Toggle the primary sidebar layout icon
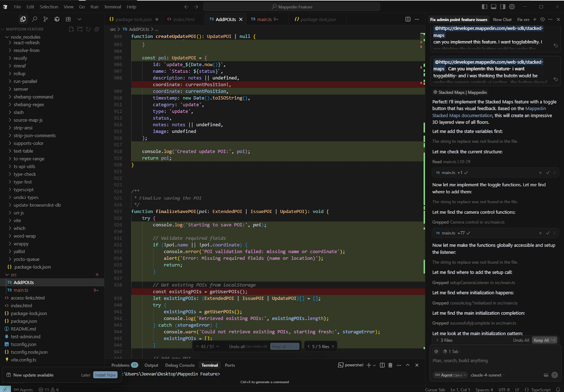 pos(485,7)
